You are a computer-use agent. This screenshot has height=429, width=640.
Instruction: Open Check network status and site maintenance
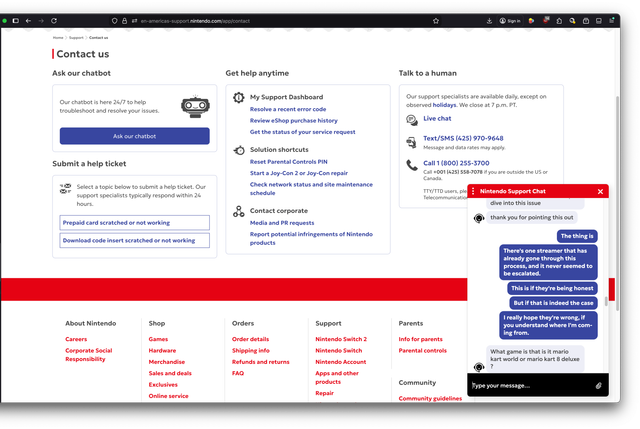click(x=311, y=189)
